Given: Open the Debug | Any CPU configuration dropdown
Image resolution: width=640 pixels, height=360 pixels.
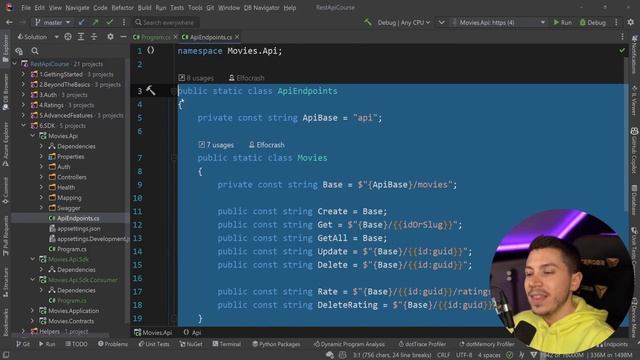Looking at the screenshot, I should pyautogui.click(x=403, y=22).
